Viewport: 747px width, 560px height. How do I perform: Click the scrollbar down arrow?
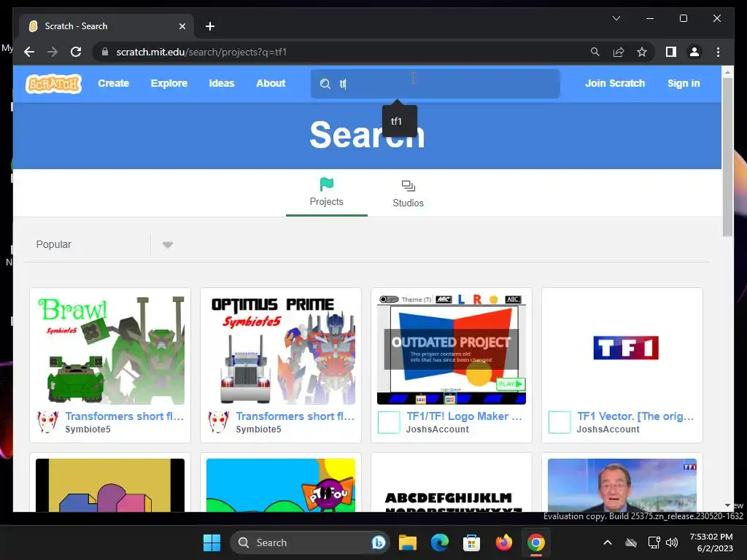tap(727, 505)
